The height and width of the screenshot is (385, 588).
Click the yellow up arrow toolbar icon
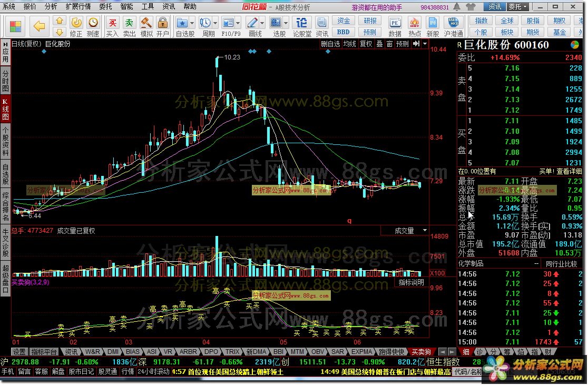click(x=59, y=21)
